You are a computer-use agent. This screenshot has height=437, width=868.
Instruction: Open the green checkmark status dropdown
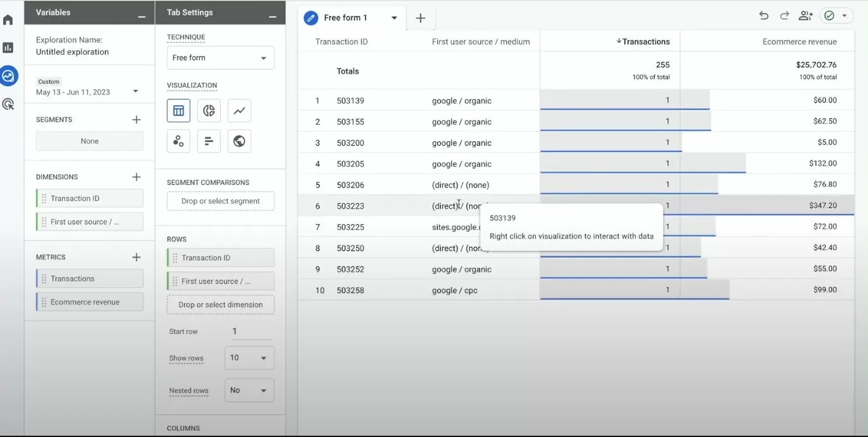(x=836, y=16)
